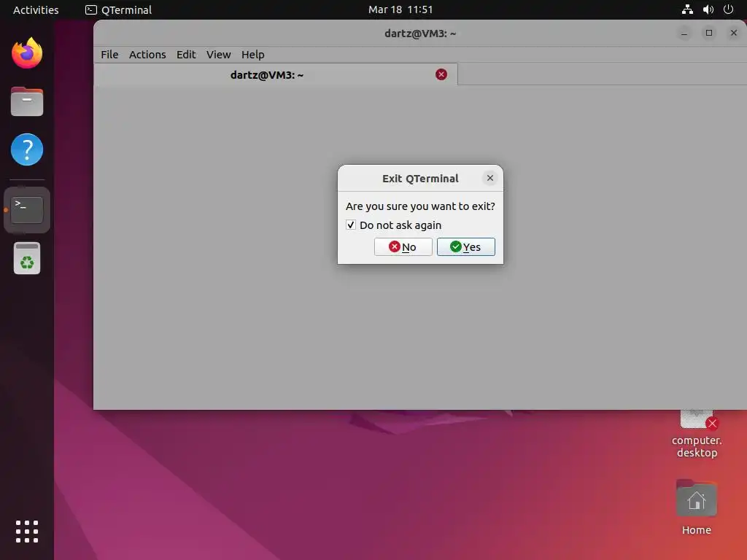Screen dimensions: 747x560
Task: Click the Exit QTerminal dialog title
Action: coord(420,179)
